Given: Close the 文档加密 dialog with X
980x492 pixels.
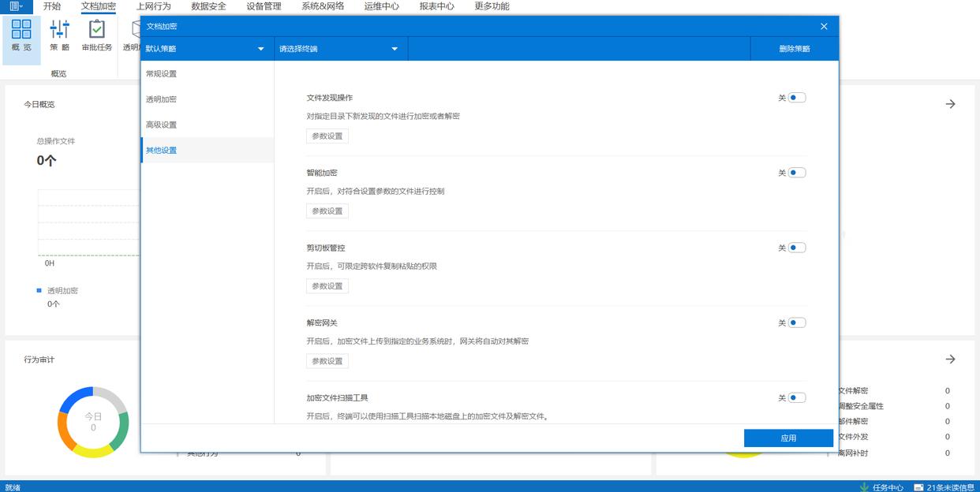Looking at the screenshot, I should [x=824, y=26].
